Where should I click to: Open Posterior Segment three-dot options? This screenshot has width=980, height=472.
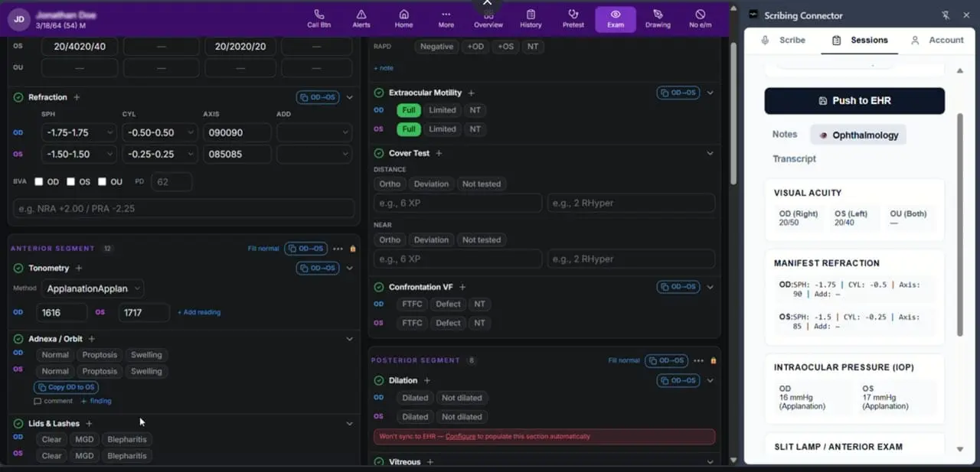coord(698,360)
